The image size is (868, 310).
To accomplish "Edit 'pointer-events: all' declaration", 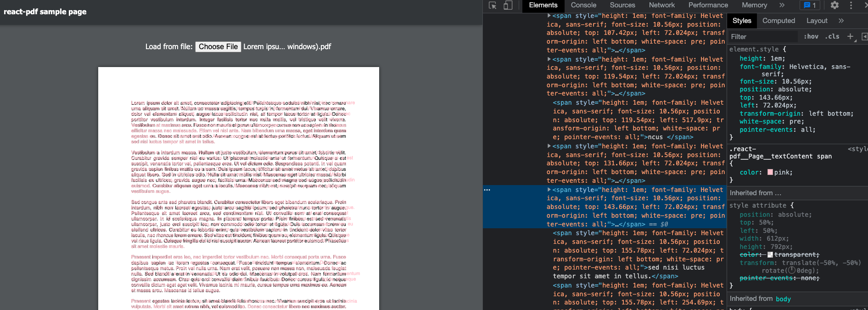I will click(777, 130).
